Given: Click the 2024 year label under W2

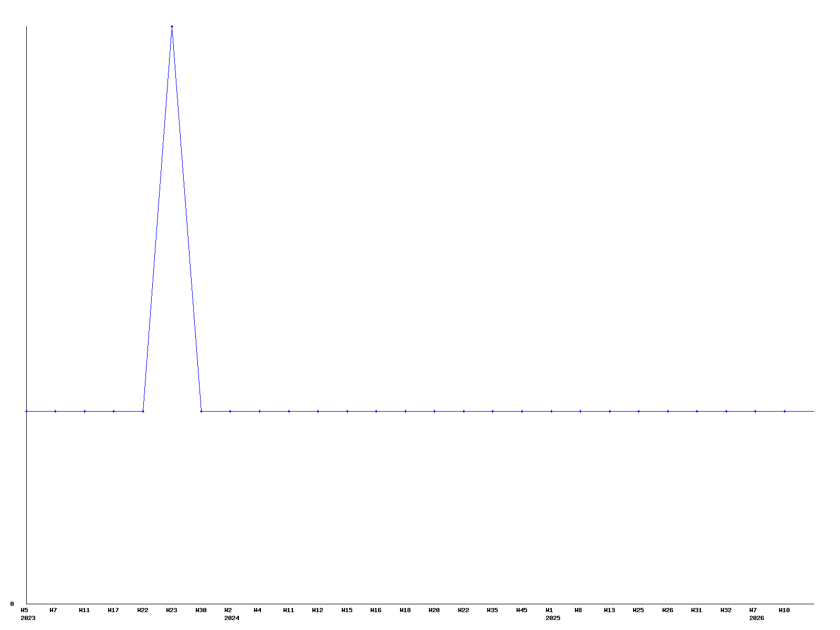Looking at the screenshot, I should pos(232,618).
